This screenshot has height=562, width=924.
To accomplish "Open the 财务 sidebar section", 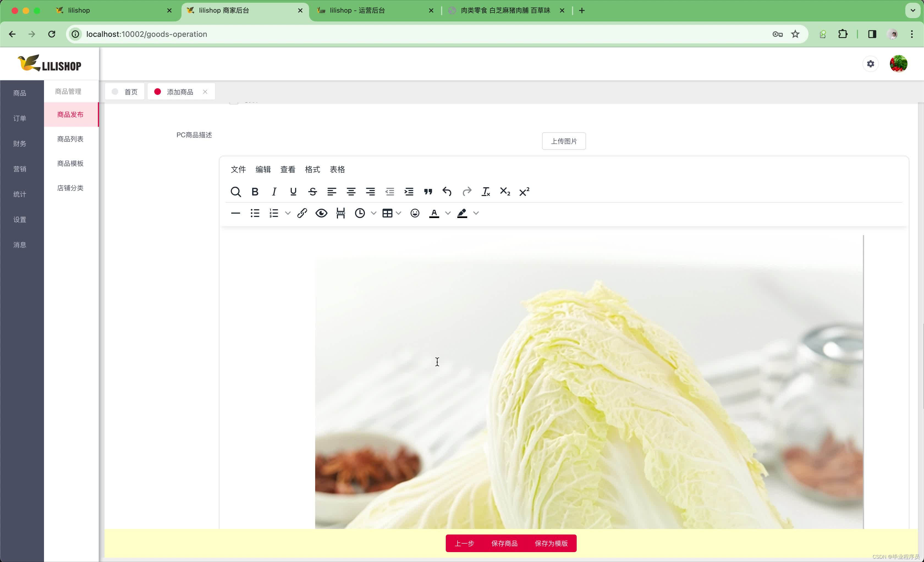I will pos(20,144).
